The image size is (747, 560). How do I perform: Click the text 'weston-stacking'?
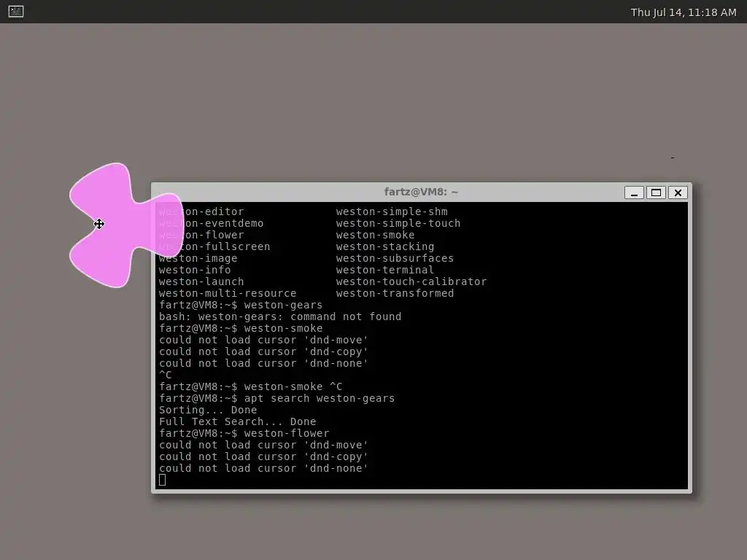click(x=385, y=246)
